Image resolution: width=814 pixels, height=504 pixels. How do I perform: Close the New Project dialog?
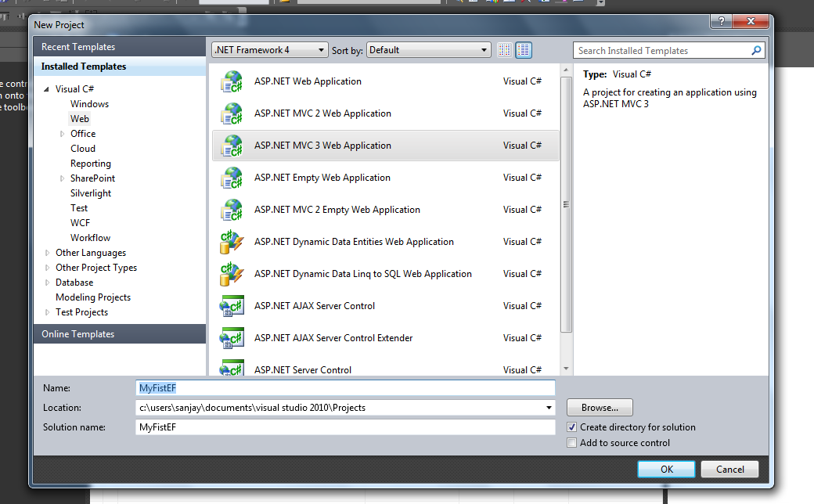[x=751, y=21]
